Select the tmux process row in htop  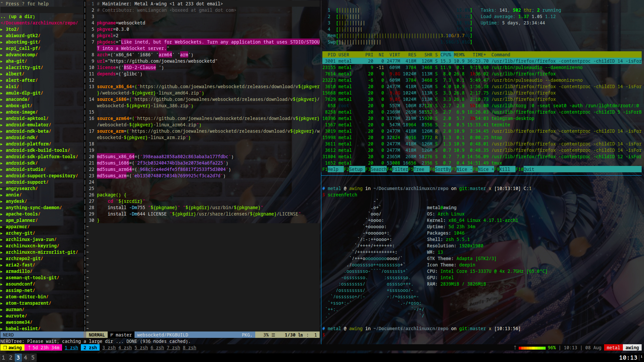(x=482, y=163)
